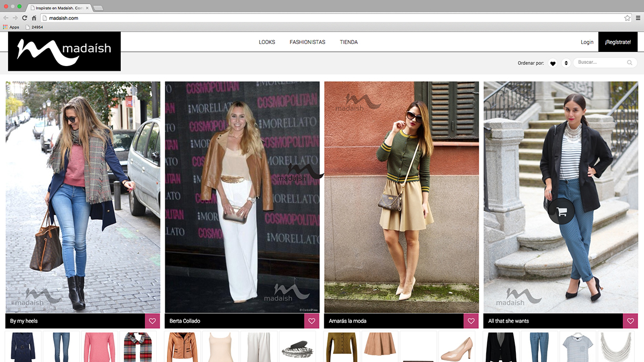Select the beige tank top product thumbnail

[221, 346]
